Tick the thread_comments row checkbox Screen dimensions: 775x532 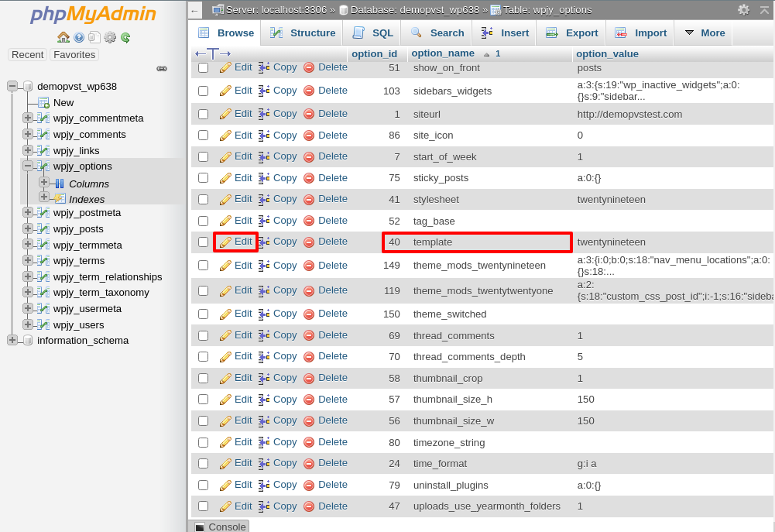(x=203, y=336)
